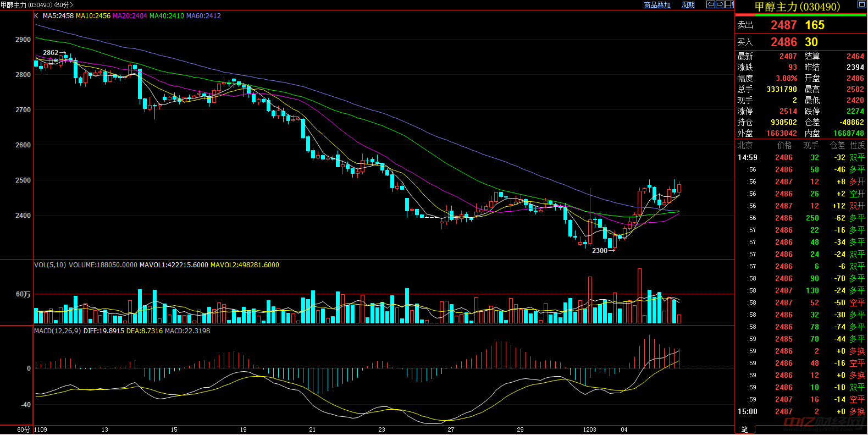The height and width of the screenshot is (435, 868).
Task: Open the 商品叠加 overlay link
Action: (657, 5)
